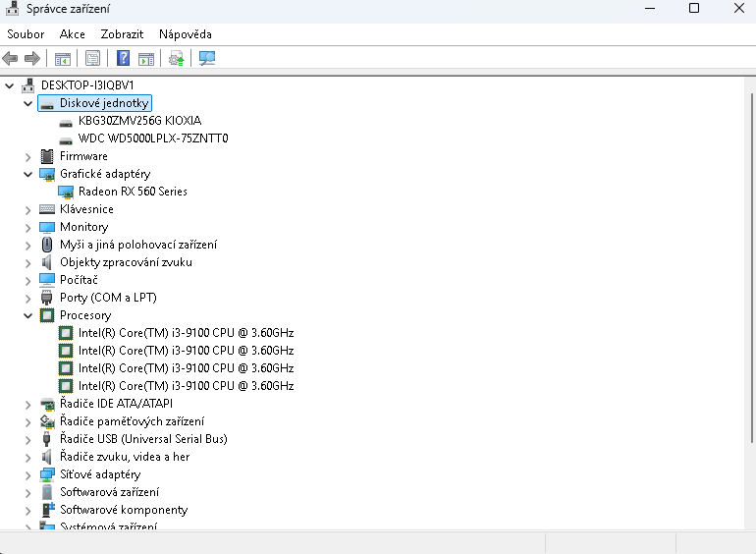Click the Počítač computer icon
756x554 pixels.
pyautogui.click(x=47, y=280)
